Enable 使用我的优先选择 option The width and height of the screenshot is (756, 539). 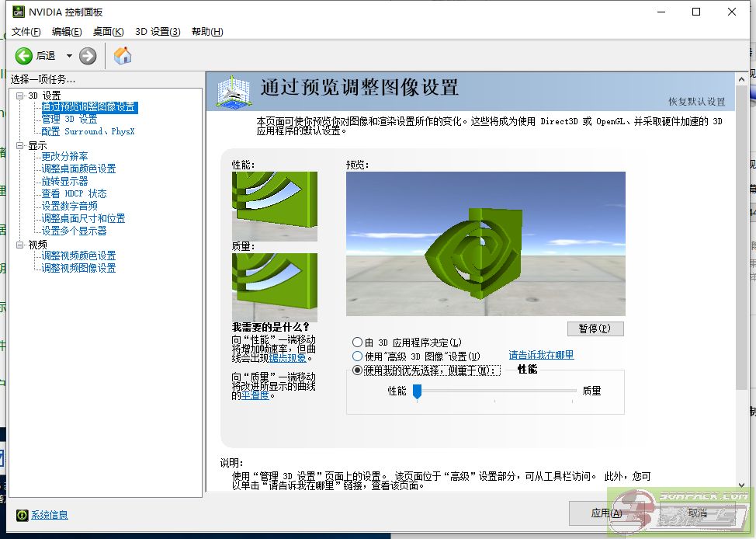pos(358,370)
